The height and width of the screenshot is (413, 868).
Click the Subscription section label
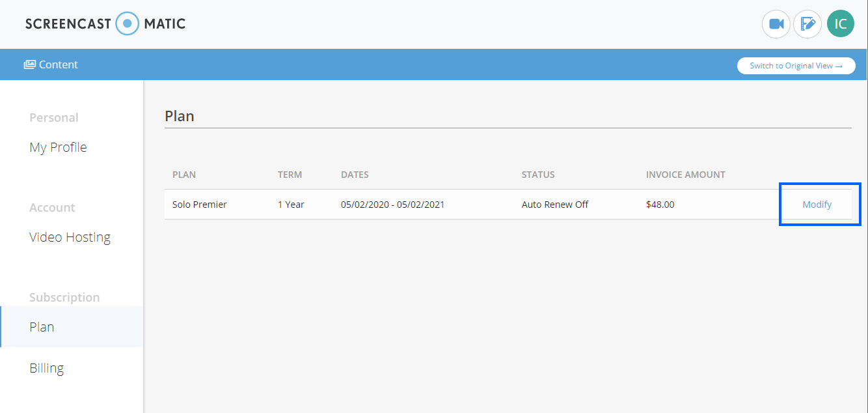tap(64, 297)
